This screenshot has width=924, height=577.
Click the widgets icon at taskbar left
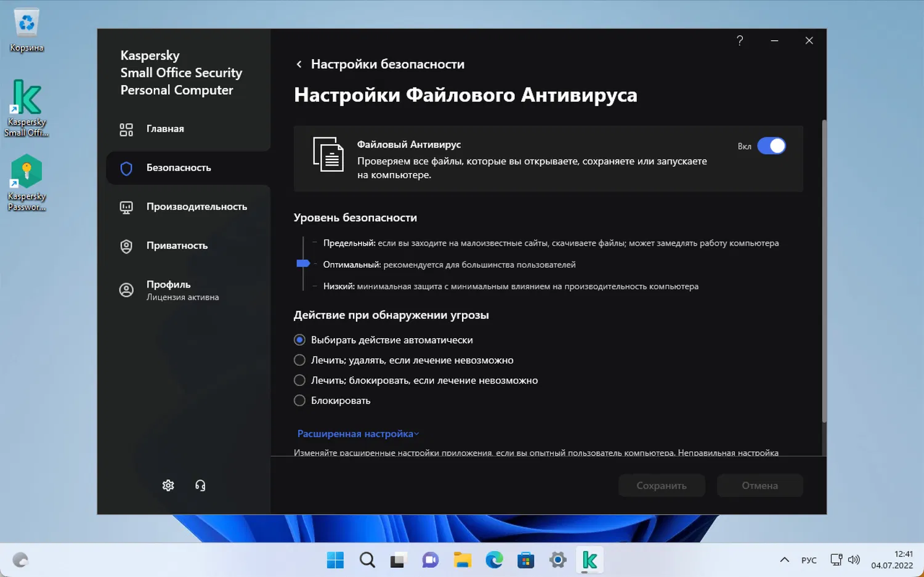pyautogui.click(x=20, y=560)
